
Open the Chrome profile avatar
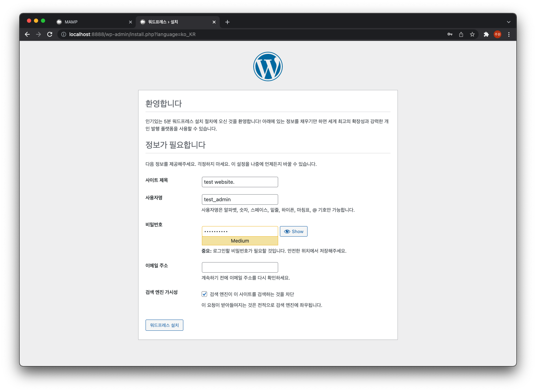click(x=498, y=34)
